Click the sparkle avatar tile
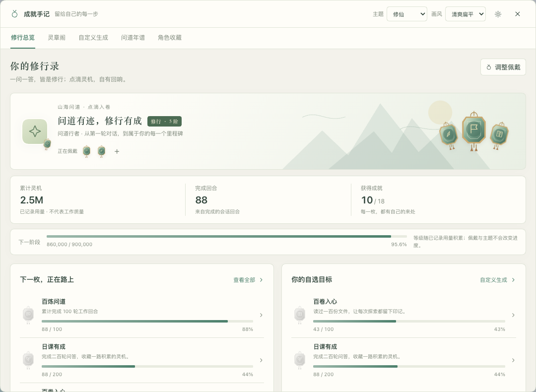 coord(35,131)
